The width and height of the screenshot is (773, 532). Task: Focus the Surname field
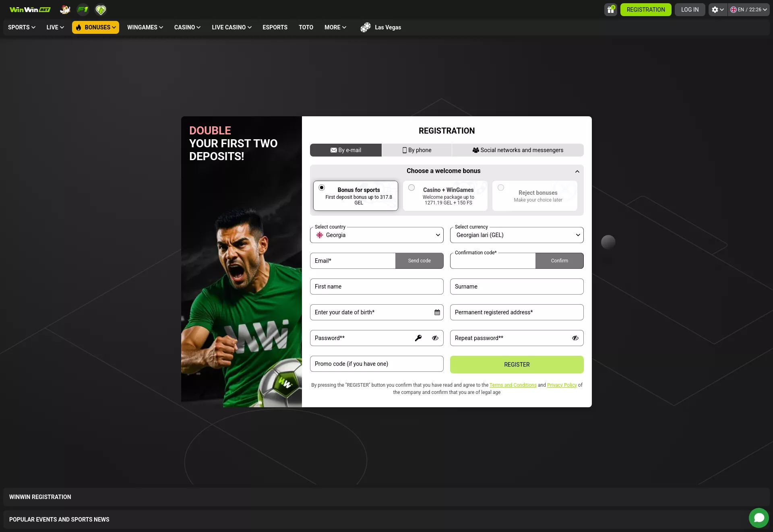517,287
